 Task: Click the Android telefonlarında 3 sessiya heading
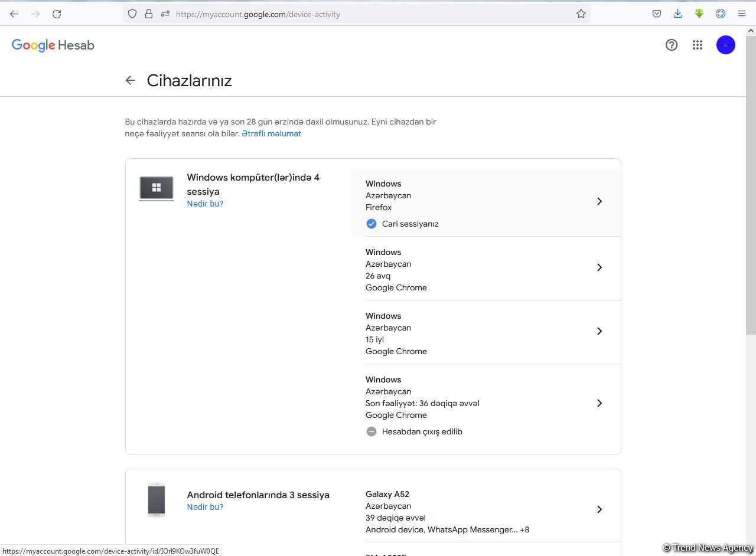[x=258, y=495]
